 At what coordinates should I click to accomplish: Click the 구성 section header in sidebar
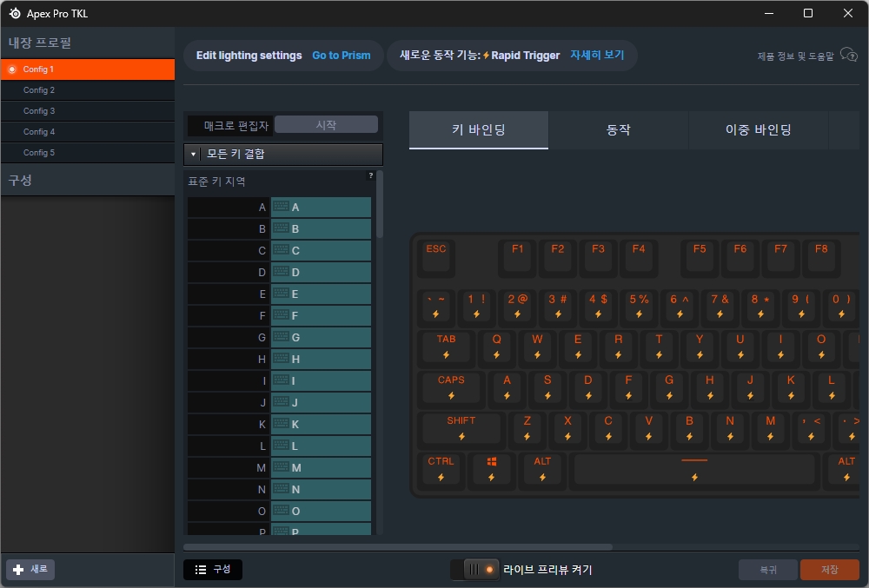tap(88, 181)
